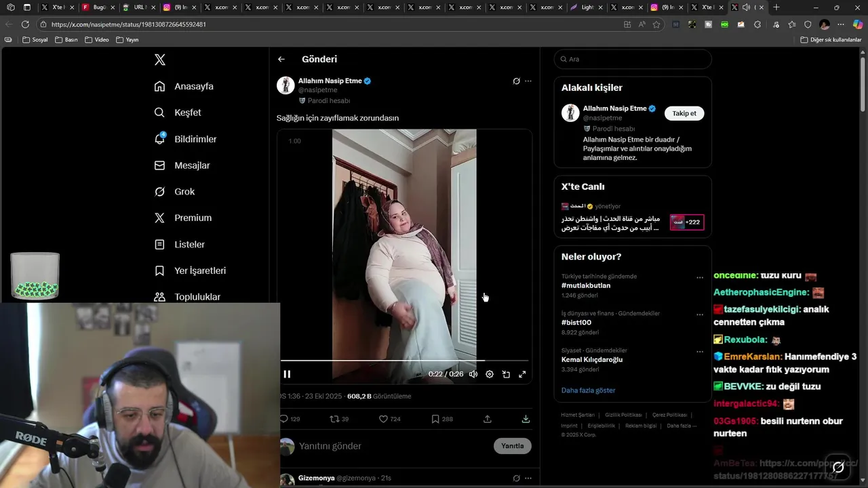Click the Grok icon on the post header
This screenshot has height=488, width=868.
coord(516,81)
